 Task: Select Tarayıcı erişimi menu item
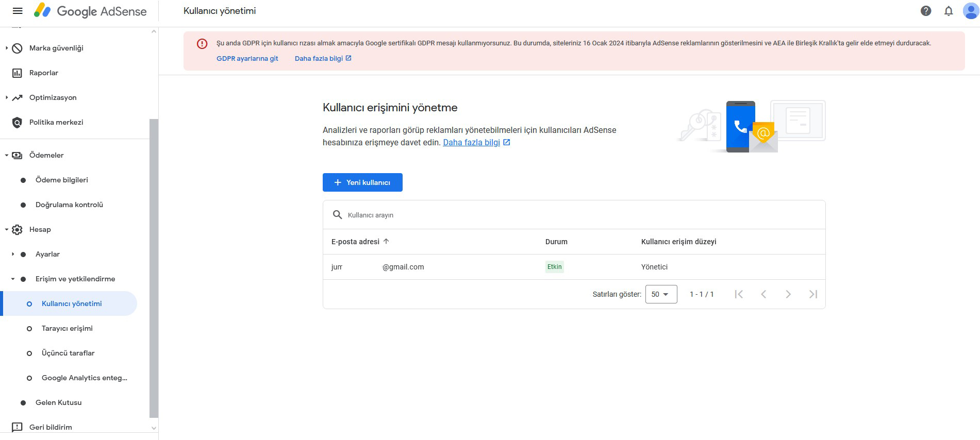coord(67,328)
